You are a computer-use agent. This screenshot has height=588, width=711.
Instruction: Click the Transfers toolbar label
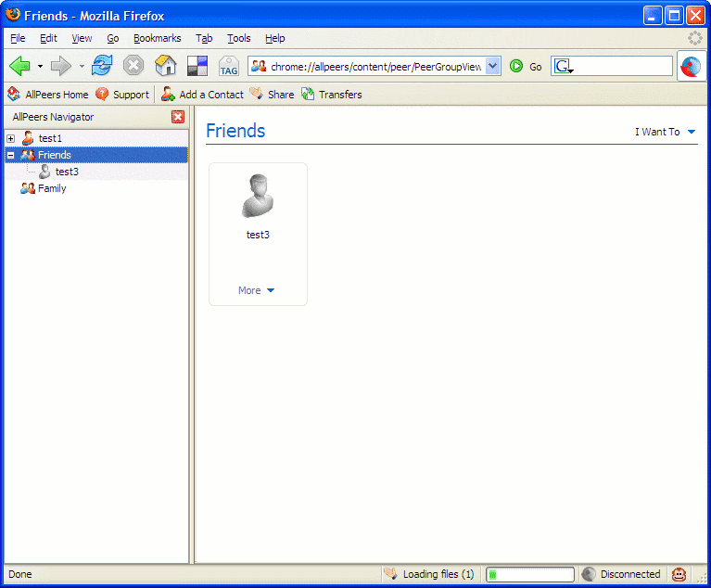point(340,95)
